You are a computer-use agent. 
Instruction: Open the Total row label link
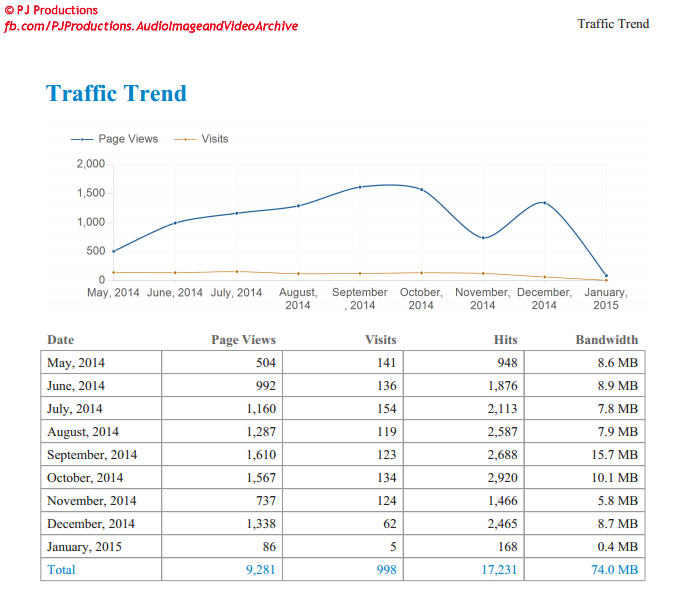pos(61,570)
